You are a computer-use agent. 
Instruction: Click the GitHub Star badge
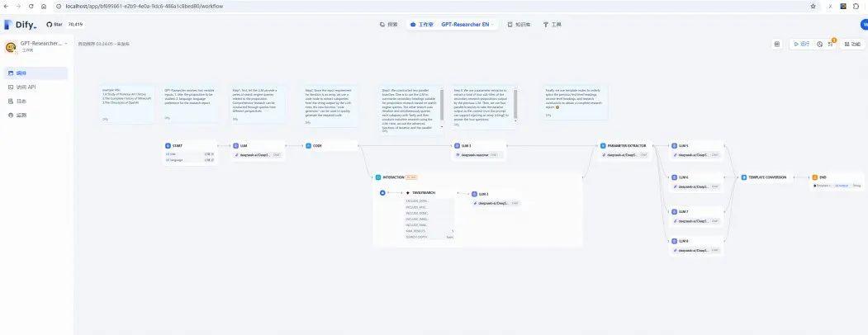point(55,24)
